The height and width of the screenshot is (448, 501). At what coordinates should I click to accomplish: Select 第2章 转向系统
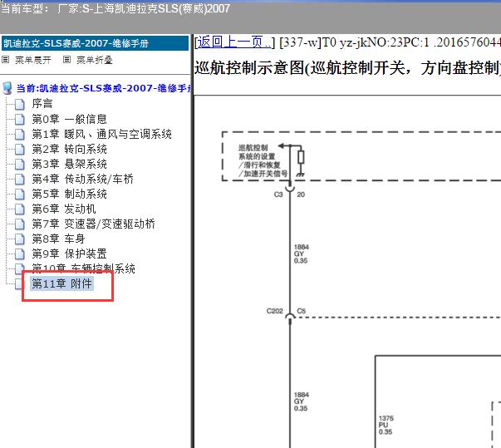(x=69, y=149)
